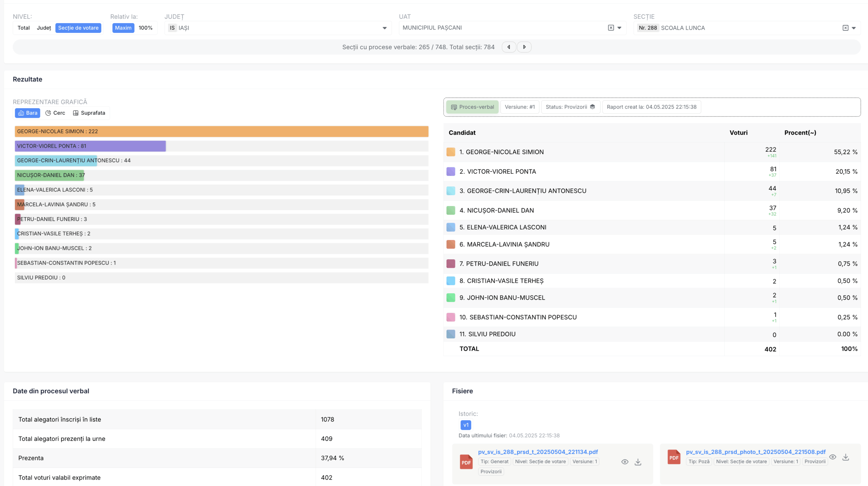868x486 pixels.
Task: Click the next section arrow icon
Action: [524, 47]
